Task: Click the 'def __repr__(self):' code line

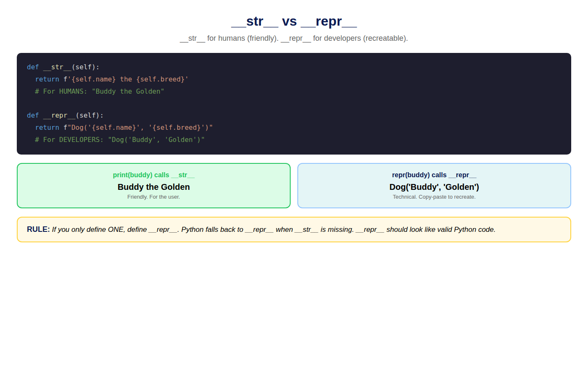Action: 65,115
